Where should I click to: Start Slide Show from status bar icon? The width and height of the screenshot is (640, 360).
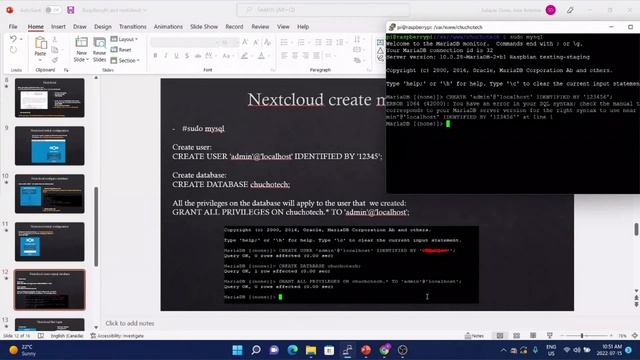pyautogui.click(x=549, y=336)
